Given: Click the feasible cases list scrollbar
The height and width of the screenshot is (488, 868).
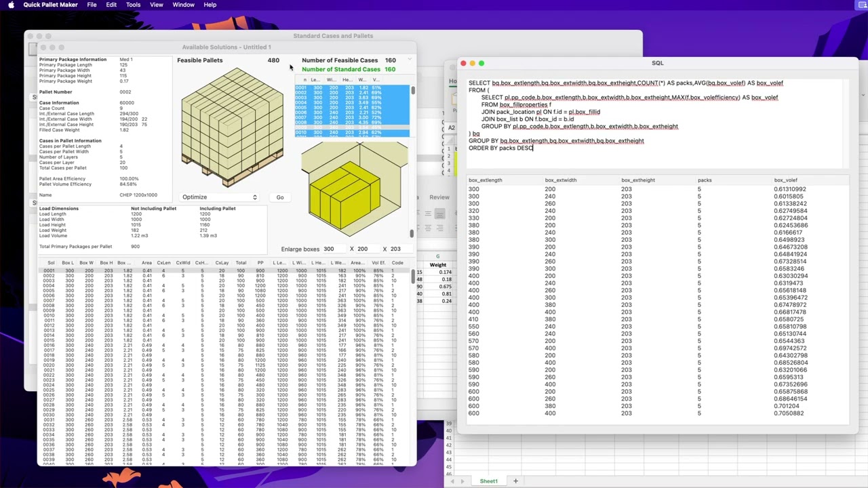Looking at the screenshot, I should click(412, 90).
